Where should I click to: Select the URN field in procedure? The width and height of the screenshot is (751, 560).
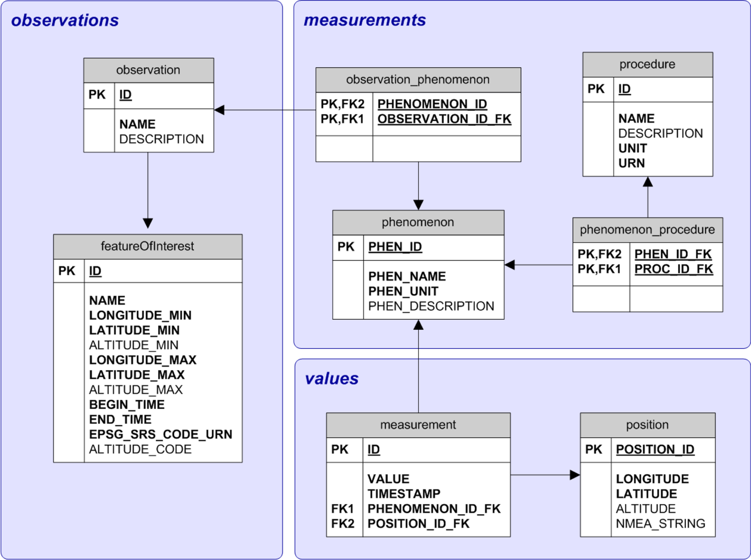point(632,164)
